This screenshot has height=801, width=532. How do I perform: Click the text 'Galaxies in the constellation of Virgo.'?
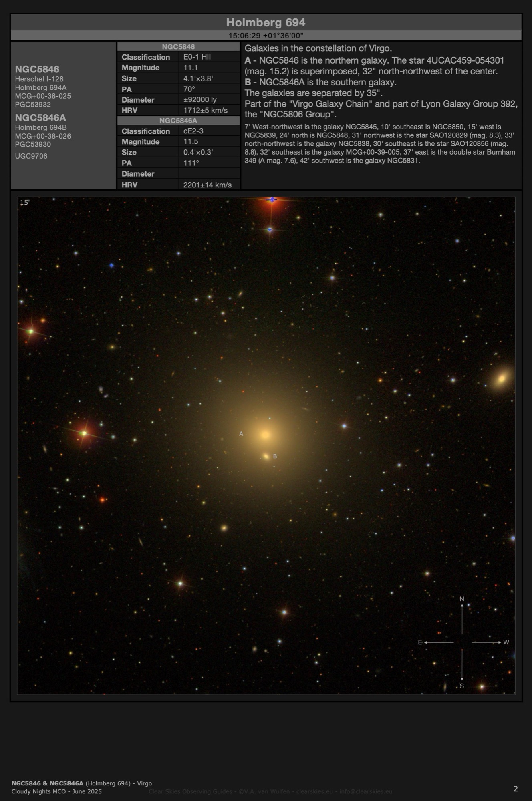[318, 48]
